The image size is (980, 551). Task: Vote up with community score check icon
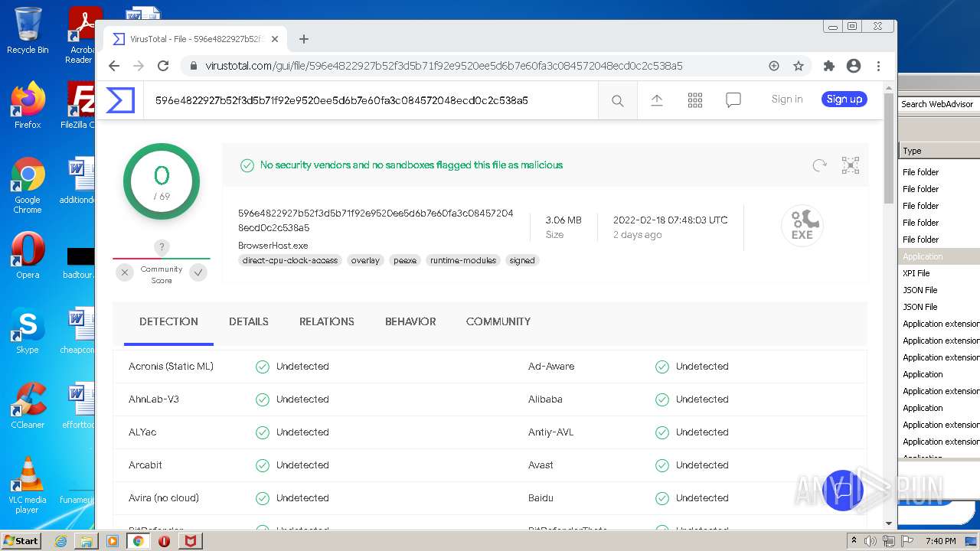[198, 272]
